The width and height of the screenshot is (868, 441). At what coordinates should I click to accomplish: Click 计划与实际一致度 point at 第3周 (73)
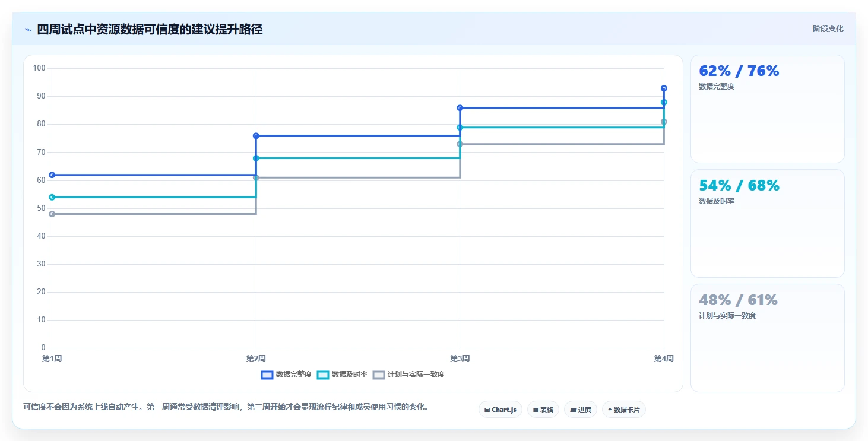coord(460,144)
